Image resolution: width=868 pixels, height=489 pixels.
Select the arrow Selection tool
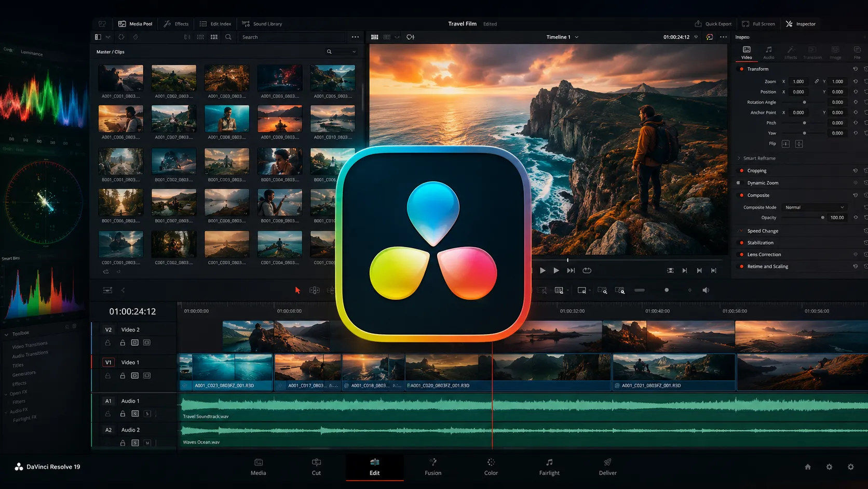click(x=297, y=290)
